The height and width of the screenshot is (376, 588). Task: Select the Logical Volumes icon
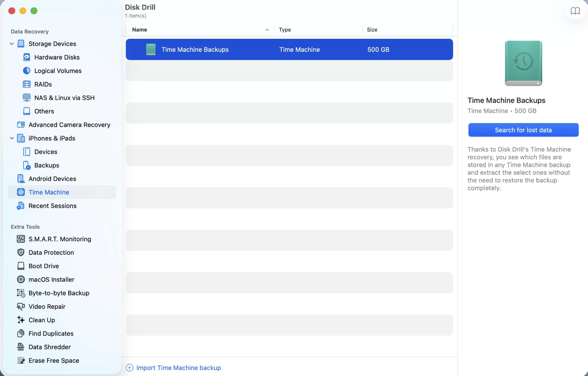click(x=26, y=70)
